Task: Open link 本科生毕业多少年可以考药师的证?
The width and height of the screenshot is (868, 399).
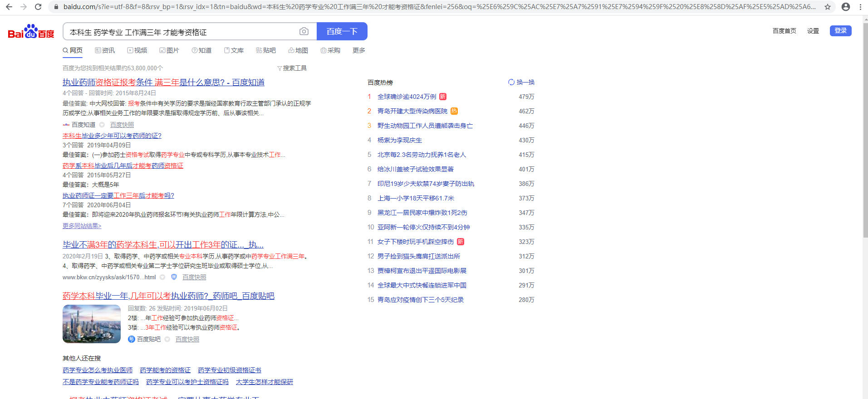Action: point(112,136)
